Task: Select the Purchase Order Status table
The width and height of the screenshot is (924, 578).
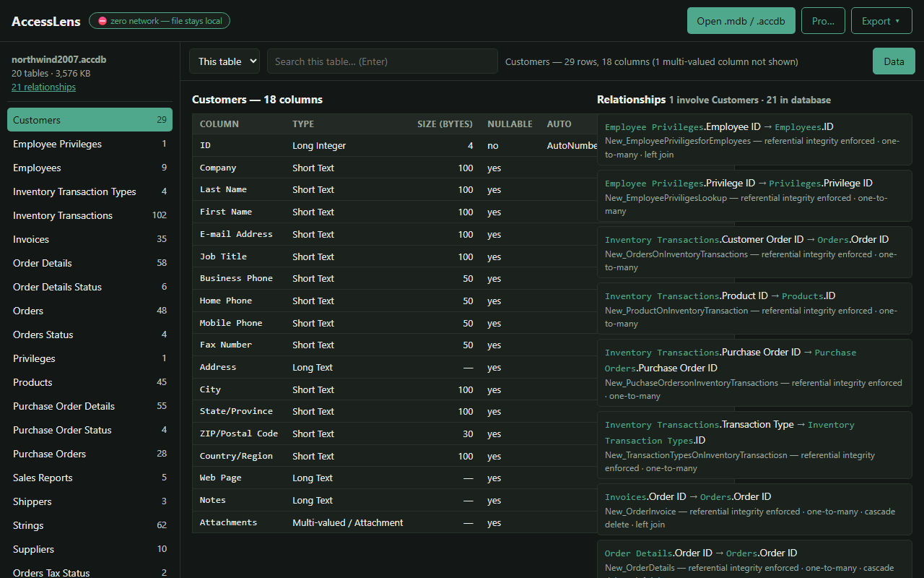Action: (x=90, y=430)
